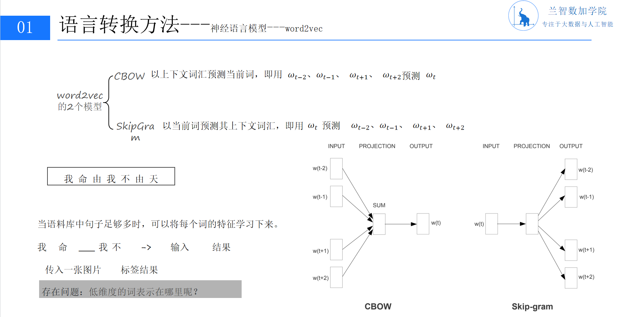Click the w(t) output box in CBOW diagram
The width and height of the screenshot is (644, 317).
pos(423,224)
